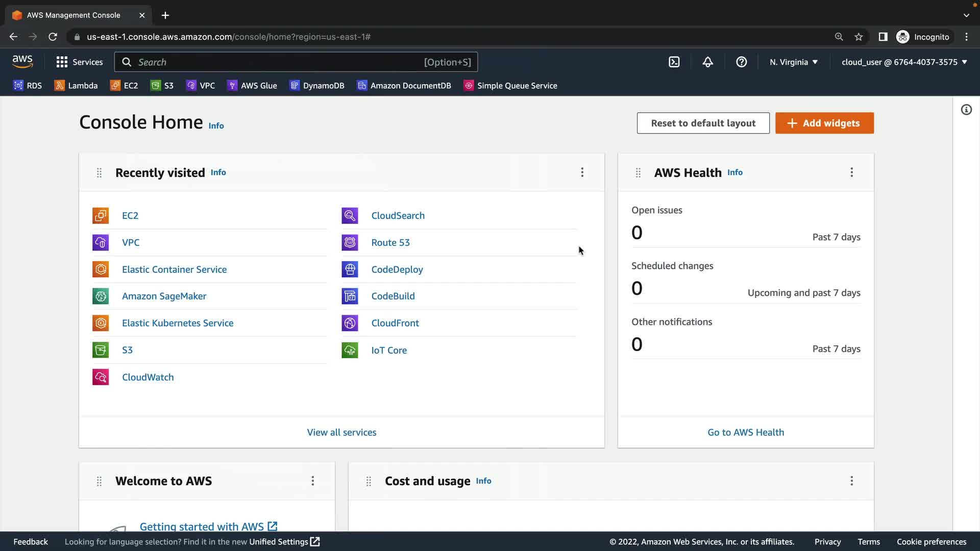The image size is (980, 551).
Task: Click the IoT Core service icon
Action: (x=350, y=350)
